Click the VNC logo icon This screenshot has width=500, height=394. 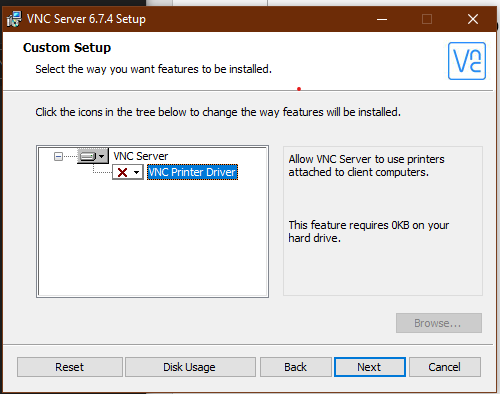(467, 61)
